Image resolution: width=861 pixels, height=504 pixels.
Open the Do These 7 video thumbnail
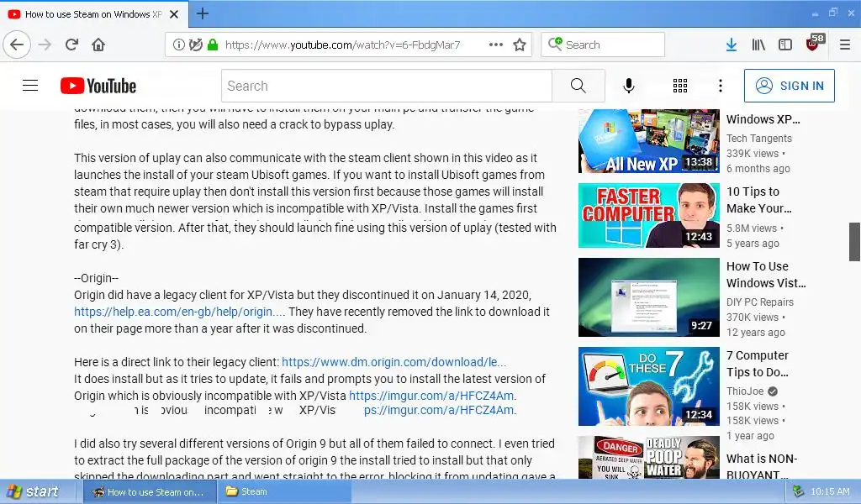tap(648, 386)
